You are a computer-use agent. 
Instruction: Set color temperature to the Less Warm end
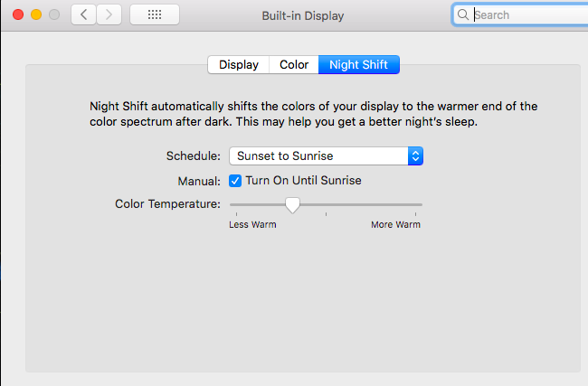tap(232, 205)
